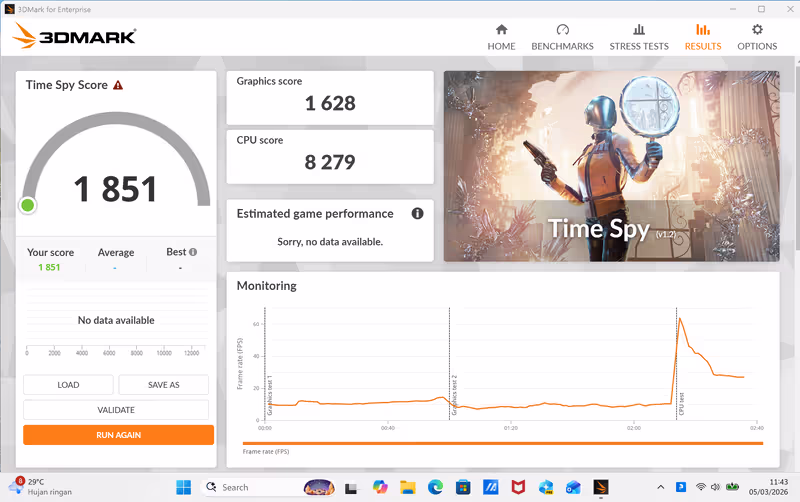800x502 pixels.
Task: Switch to the BENCHMARKS tab
Action: [x=562, y=37]
